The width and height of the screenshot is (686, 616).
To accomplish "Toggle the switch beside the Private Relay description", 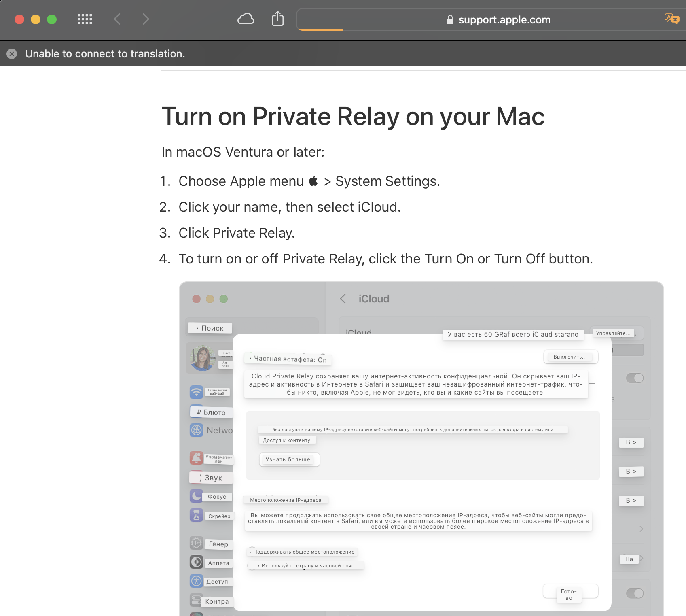I will pos(635,378).
